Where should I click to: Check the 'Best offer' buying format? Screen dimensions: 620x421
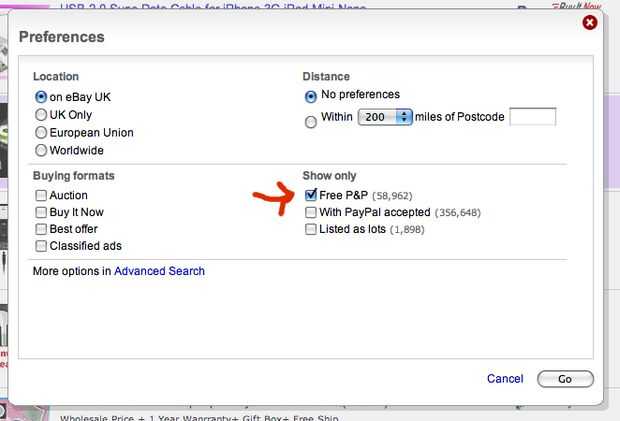point(41,230)
